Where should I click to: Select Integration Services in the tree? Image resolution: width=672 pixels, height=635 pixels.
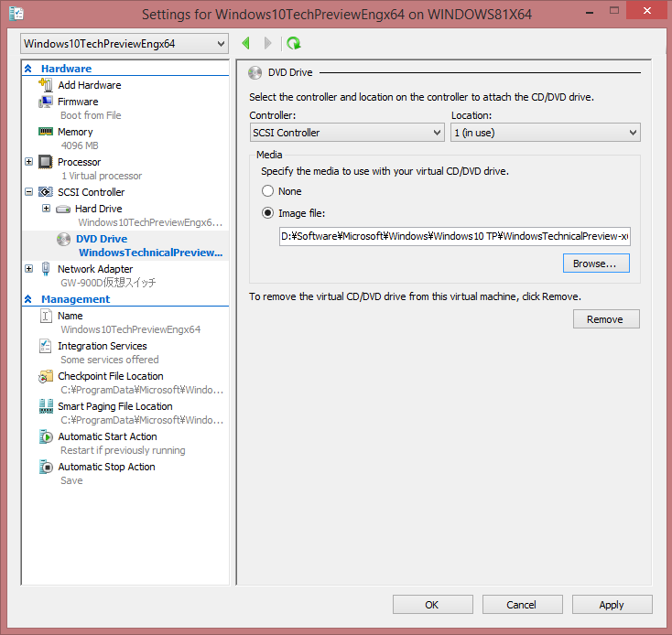click(x=103, y=346)
